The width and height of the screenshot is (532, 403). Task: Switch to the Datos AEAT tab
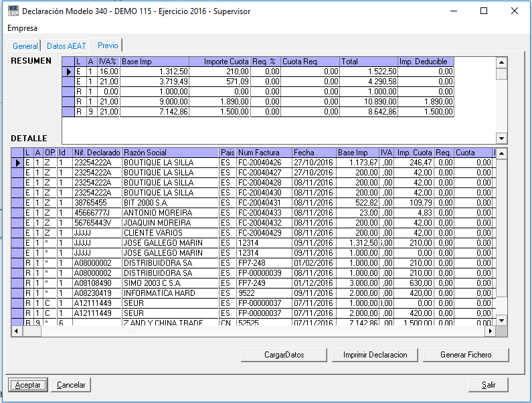66,46
